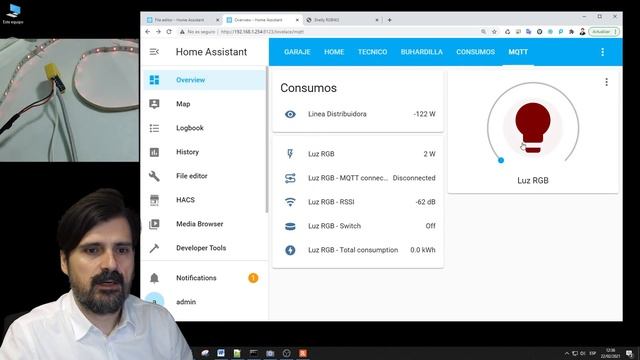Click the History chart icon
This screenshot has height=360, width=640.
click(154, 152)
